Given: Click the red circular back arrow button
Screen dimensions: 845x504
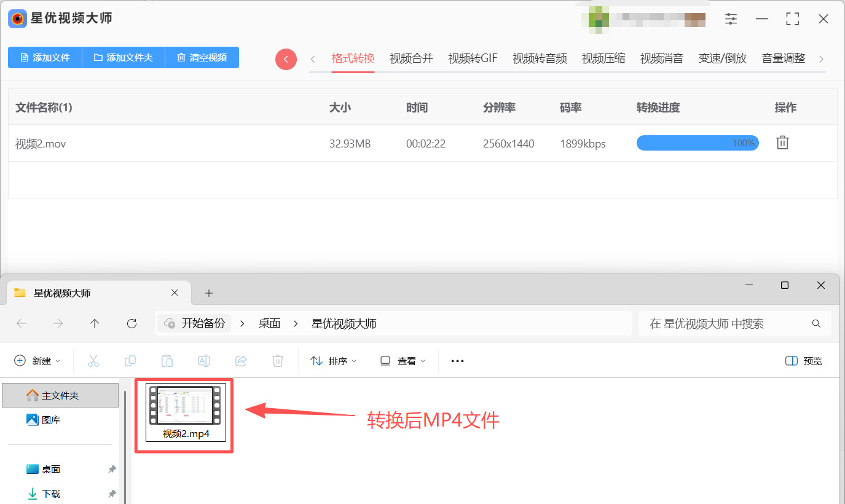Looking at the screenshot, I should tap(286, 59).
